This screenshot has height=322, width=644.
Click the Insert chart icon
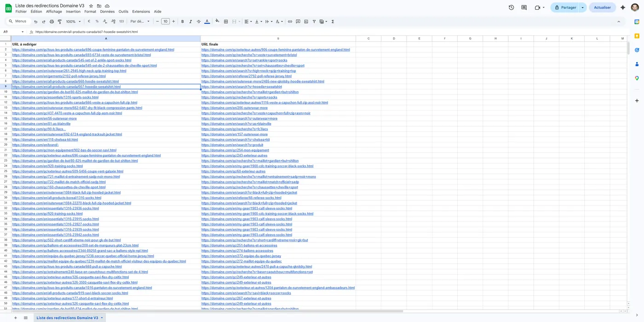tap(306, 22)
